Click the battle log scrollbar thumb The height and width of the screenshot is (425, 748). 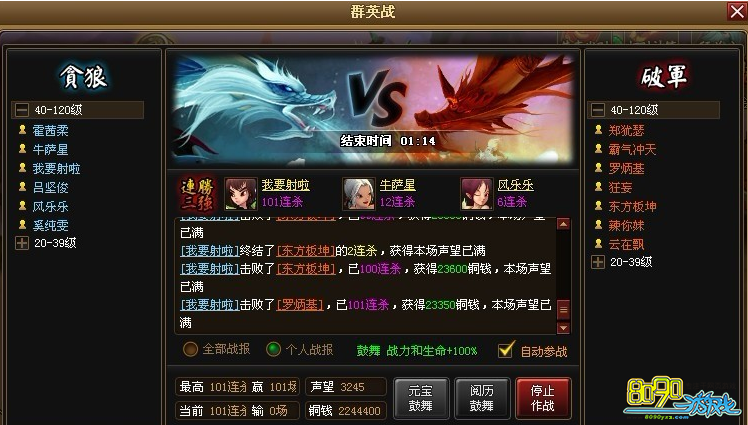coord(563,310)
